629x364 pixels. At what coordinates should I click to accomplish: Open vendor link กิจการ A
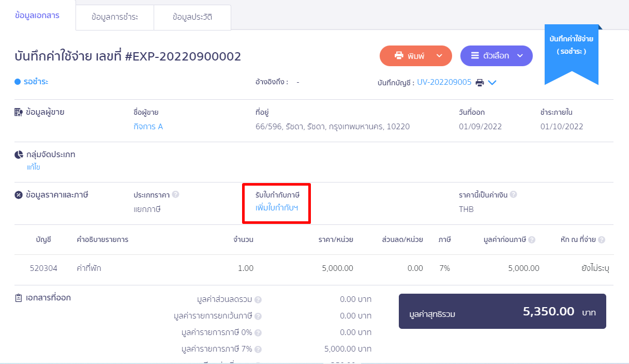point(148,127)
